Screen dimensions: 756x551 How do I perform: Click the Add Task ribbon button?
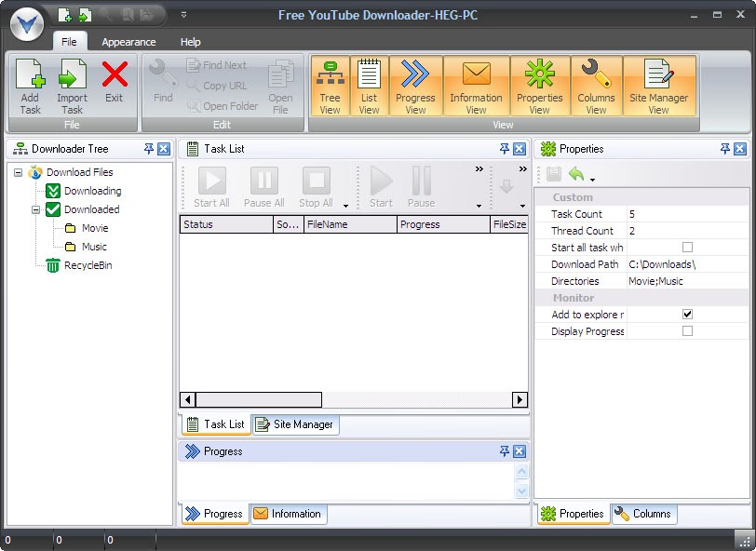click(x=31, y=87)
